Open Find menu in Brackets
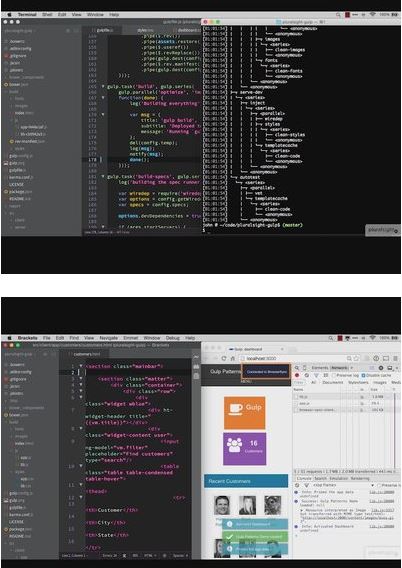This screenshot has height=568, width=402. (x=74, y=338)
